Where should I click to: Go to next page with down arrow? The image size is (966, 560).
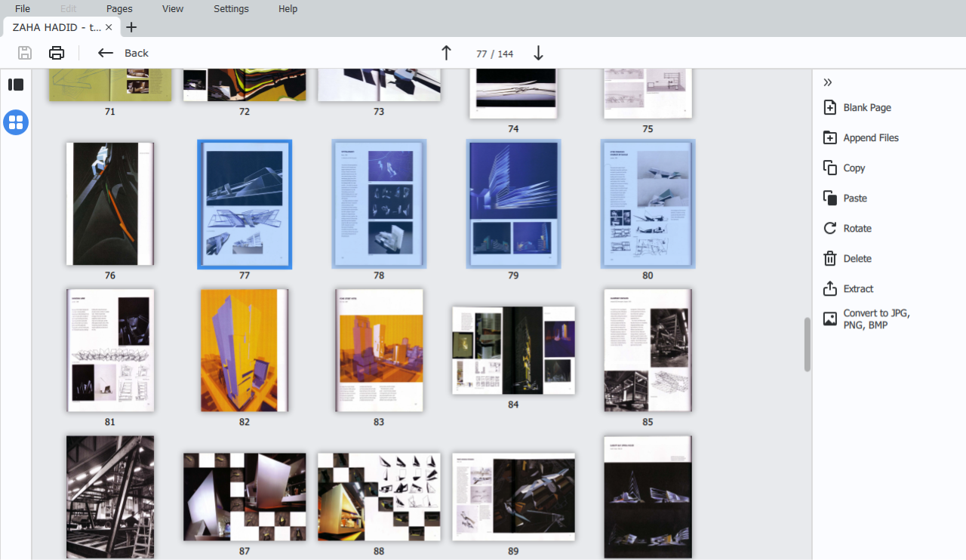tap(538, 53)
